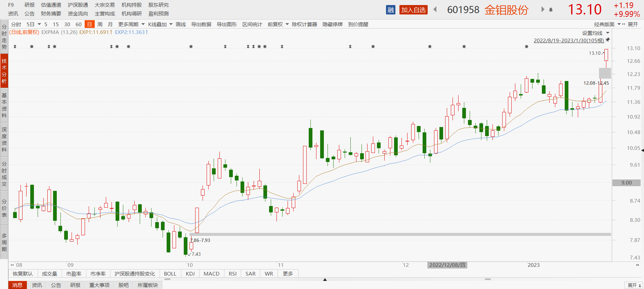The height and width of the screenshot is (289, 644).
Task: Go to next stock with right arrow
Action: [543, 9]
